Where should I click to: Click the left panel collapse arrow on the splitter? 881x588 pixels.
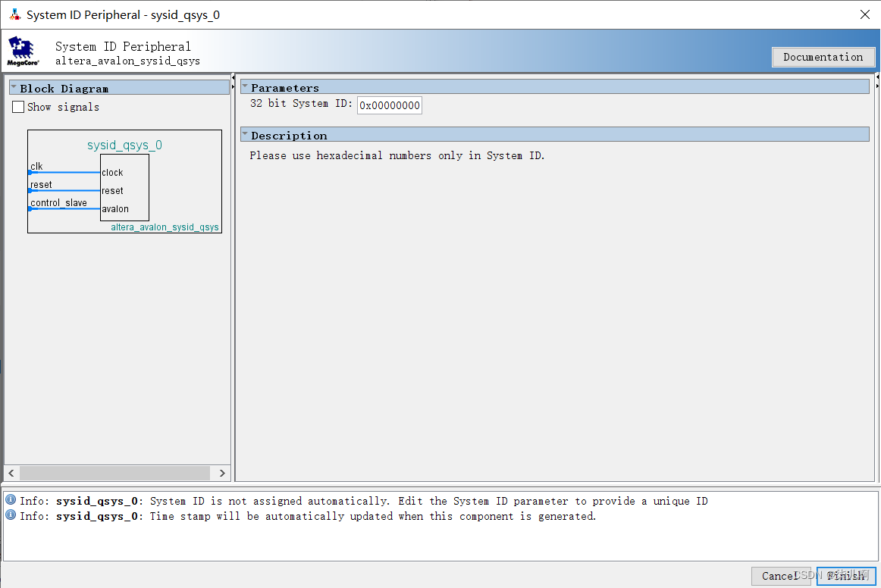234,77
